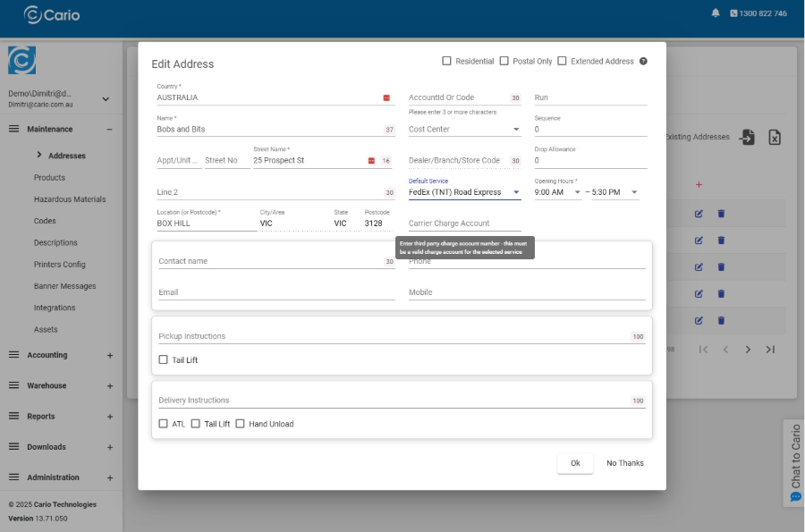The width and height of the screenshot is (805, 532).
Task: Click the notification bell icon
Action: tap(715, 13)
